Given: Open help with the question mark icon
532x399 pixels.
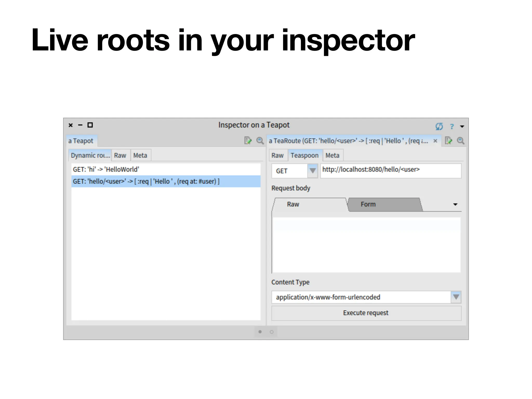Looking at the screenshot, I should point(452,126).
